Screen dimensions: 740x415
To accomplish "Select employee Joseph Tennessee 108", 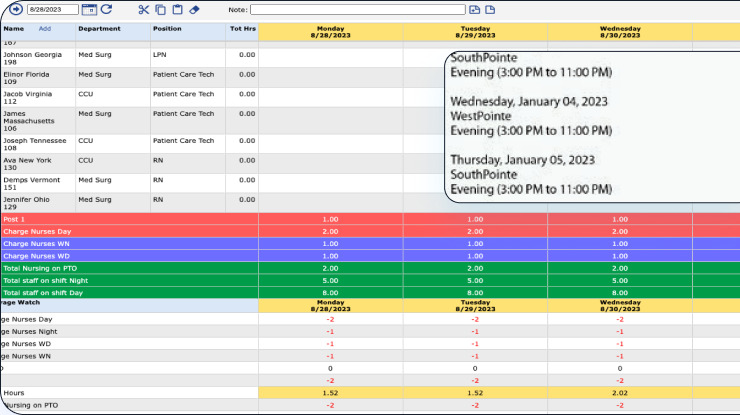I will pos(34,144).
